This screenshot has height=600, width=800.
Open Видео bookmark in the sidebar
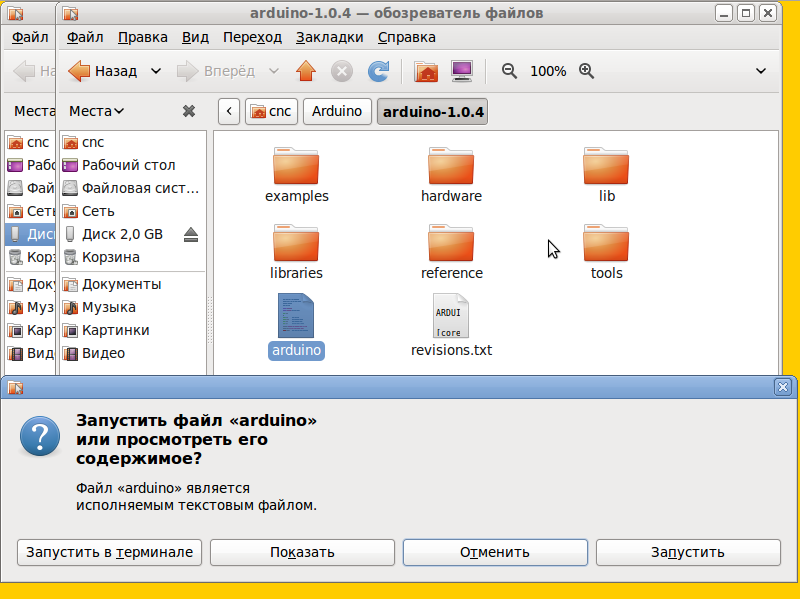pos(133,353)
